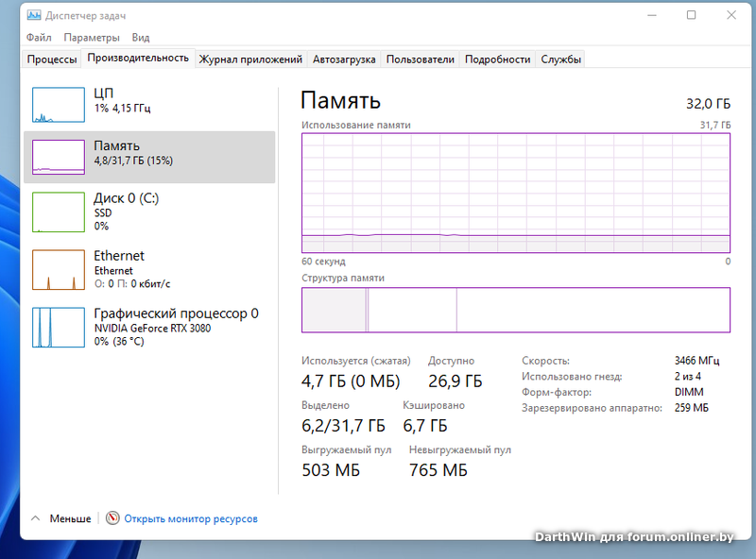This screenshot has height=559, width=756.
Task: Click the Task Manager app icon in title bar
Action: (34, 15)
